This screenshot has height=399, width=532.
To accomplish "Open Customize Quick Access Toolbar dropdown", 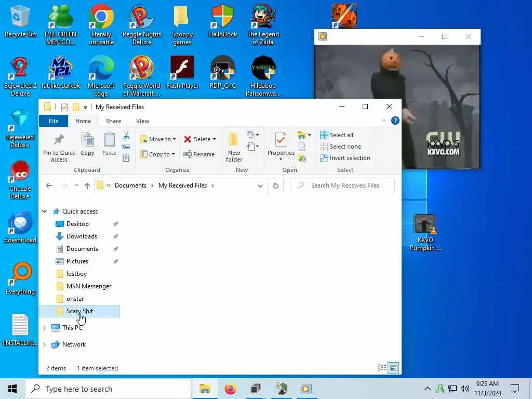I will click(x=86, y=107).
